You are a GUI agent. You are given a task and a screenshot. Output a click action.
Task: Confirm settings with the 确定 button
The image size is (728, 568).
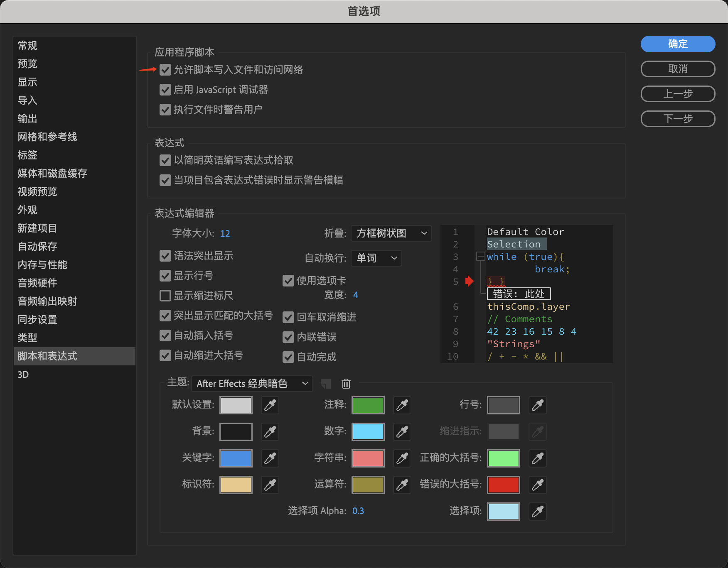tap(677, 44)
